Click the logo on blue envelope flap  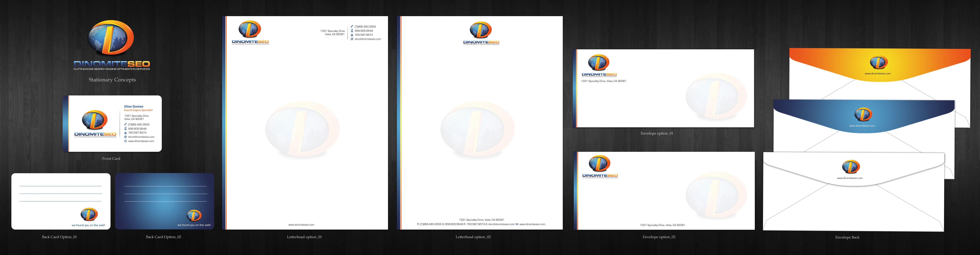pyautogui.click(x=863, y=114)
